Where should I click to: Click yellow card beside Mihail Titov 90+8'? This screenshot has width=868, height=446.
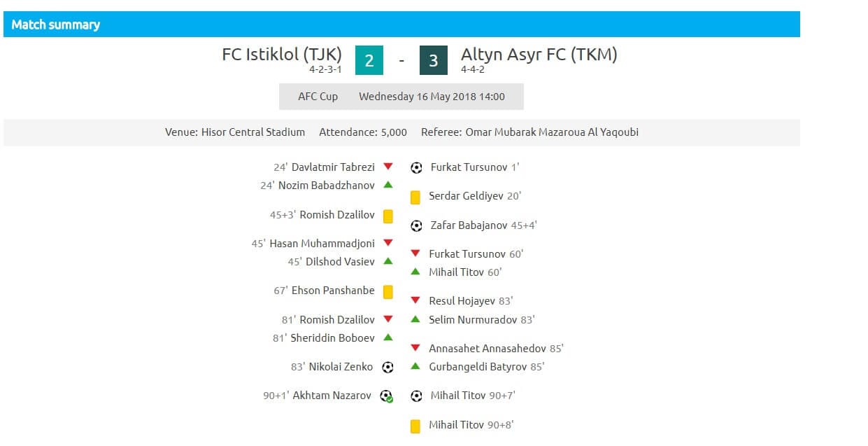point(415,426)
